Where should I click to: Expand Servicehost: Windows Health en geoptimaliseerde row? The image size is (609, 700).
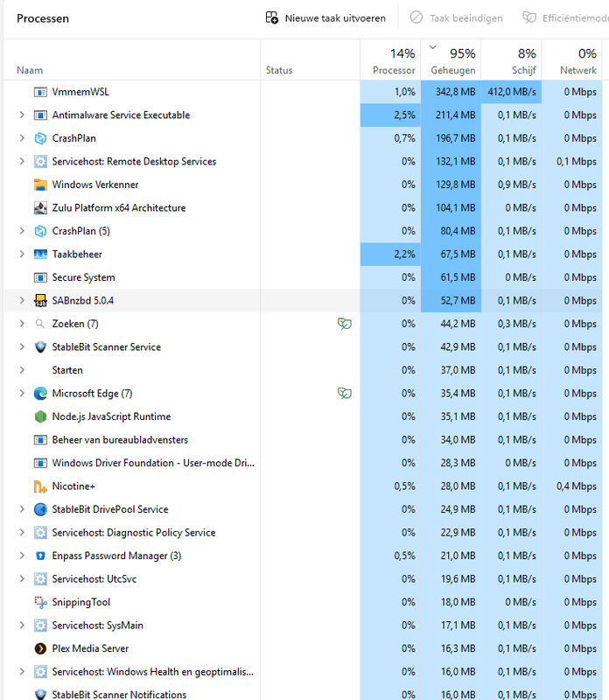point(21,672)
